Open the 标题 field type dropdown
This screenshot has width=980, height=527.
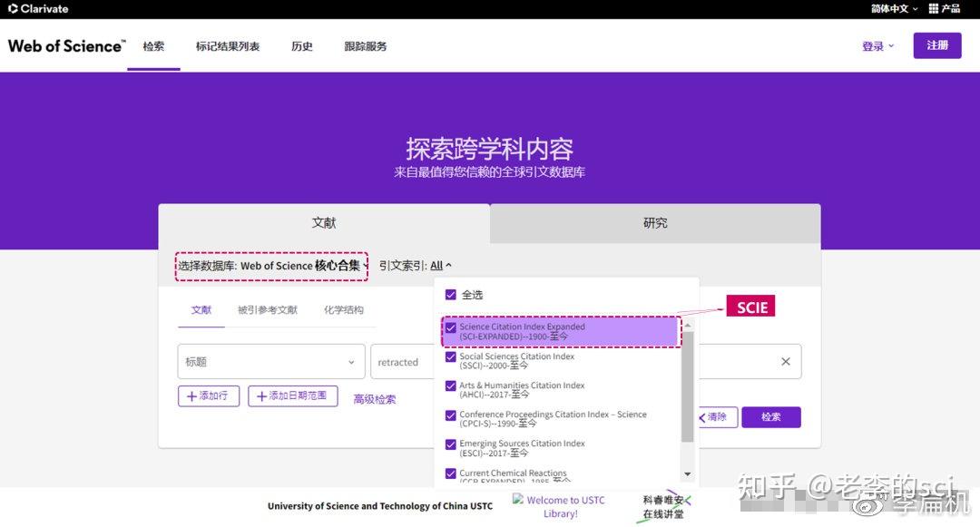(x=270, y=362)
